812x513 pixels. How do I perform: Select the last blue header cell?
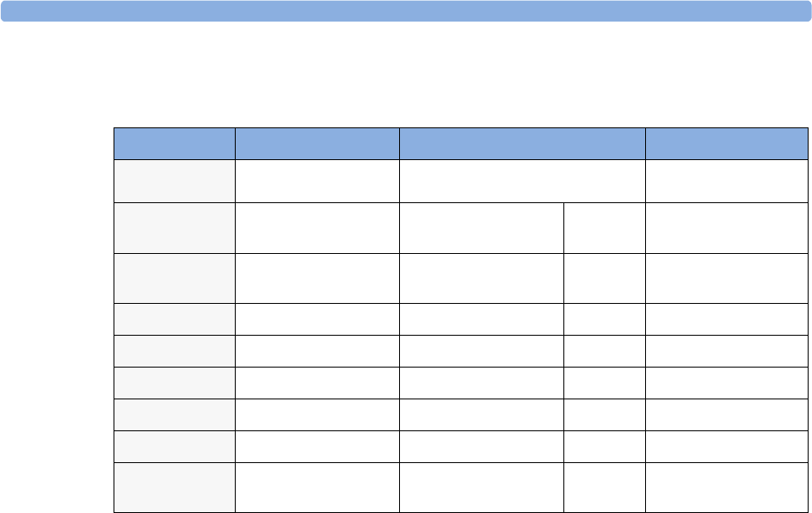click(727, 144)
